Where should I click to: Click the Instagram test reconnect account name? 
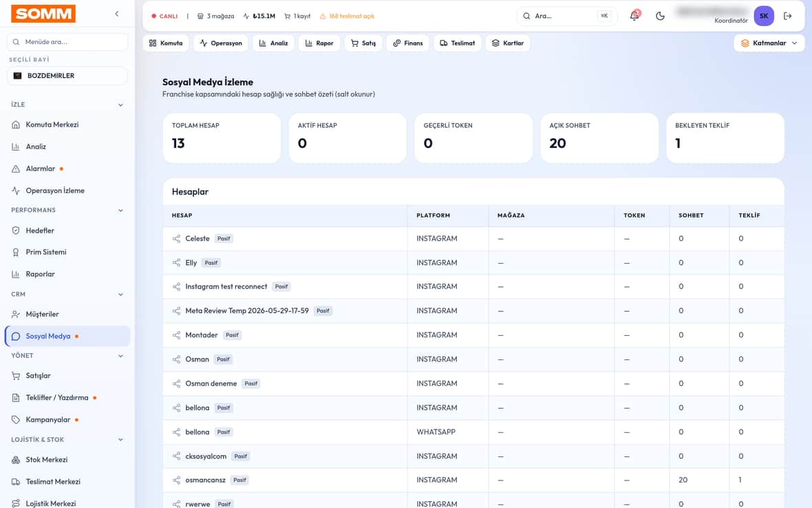(x=226, y=287)
